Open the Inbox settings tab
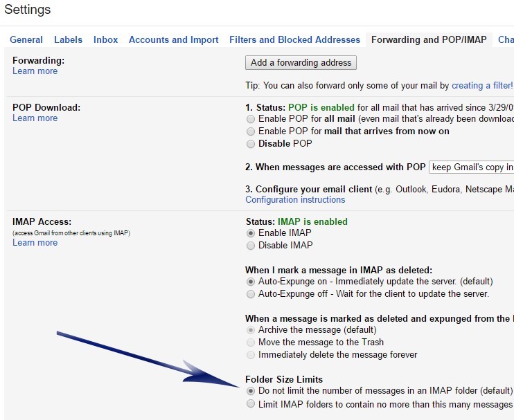The image size is (514, 420). pyautogui.click(x=105, y=40)
